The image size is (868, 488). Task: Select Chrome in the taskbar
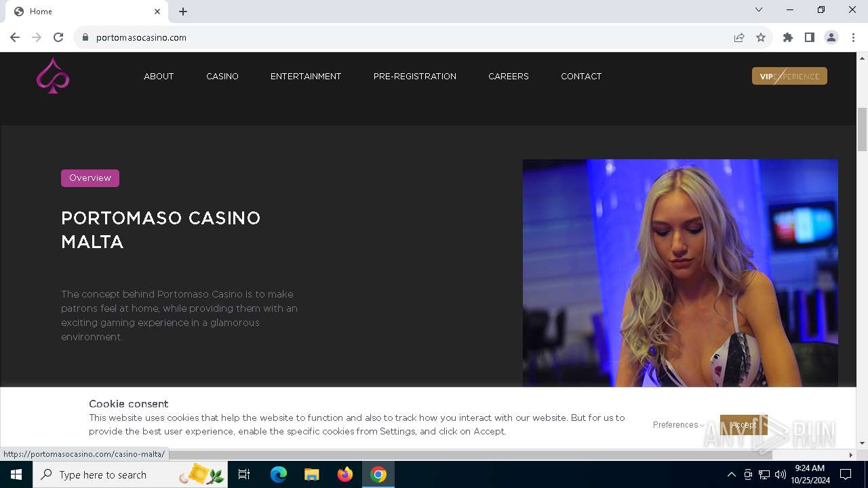coord(378,474)
